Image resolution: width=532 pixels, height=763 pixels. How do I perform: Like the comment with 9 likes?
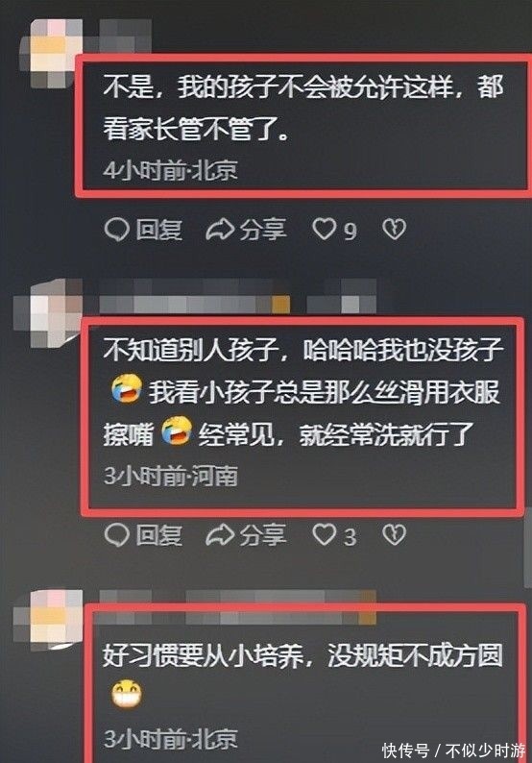334,230
